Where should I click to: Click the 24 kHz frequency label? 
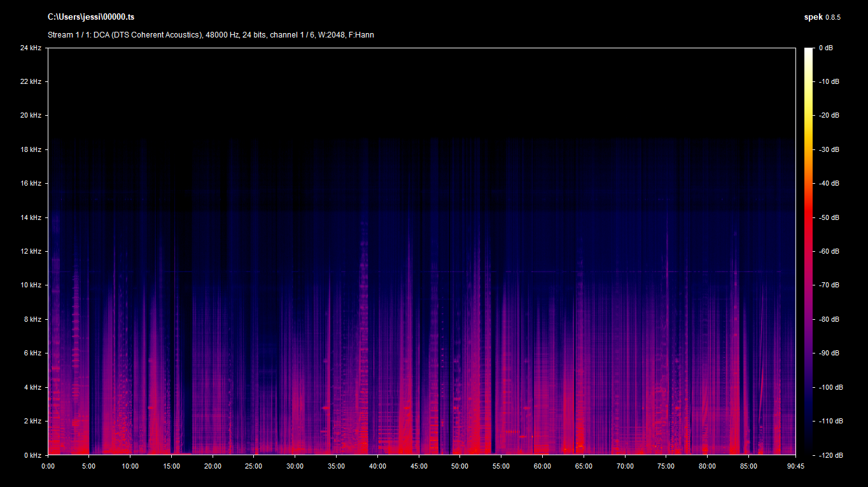(31, 48)
